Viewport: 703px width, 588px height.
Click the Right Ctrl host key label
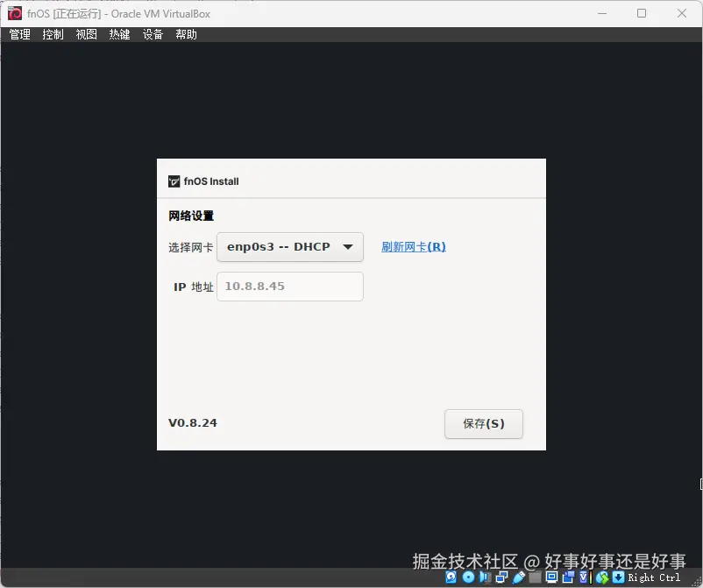(x=654, y=577)
